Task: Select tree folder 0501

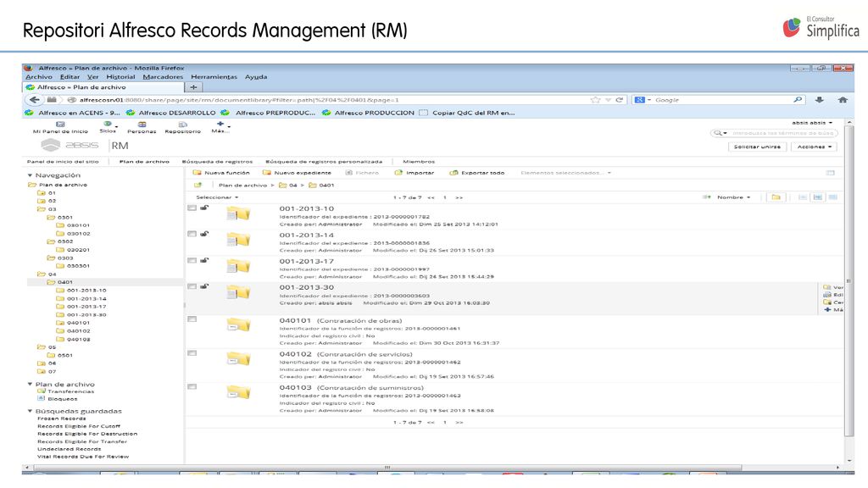Action: (x=64, y=355)
